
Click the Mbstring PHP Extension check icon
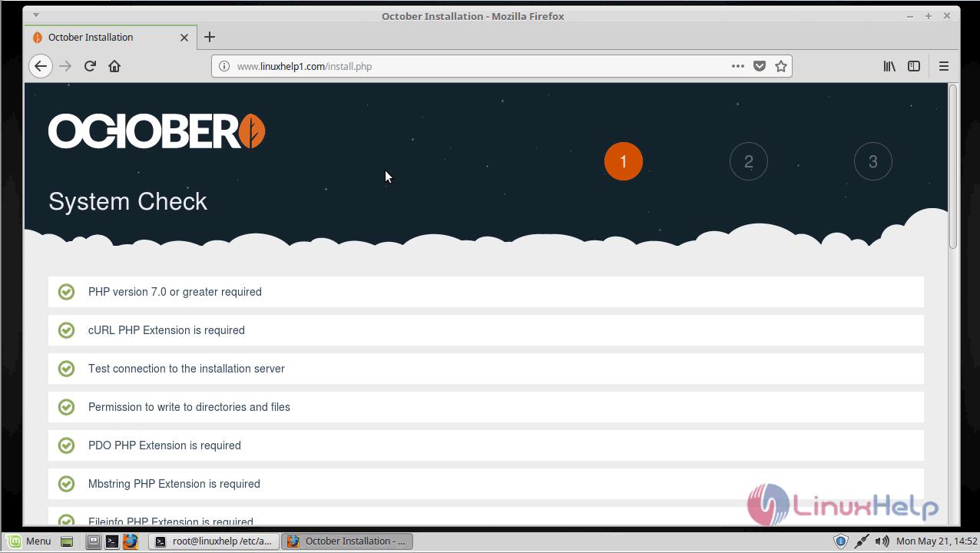coord(67,484)
